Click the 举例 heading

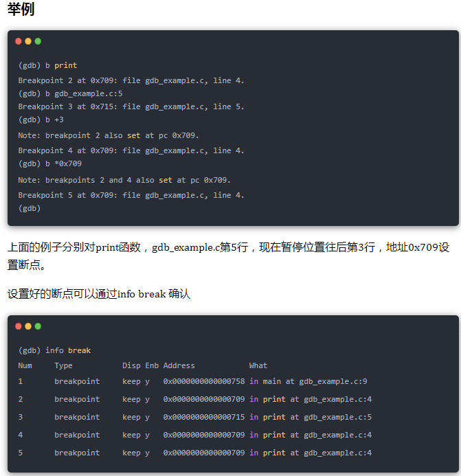(21, 9)
